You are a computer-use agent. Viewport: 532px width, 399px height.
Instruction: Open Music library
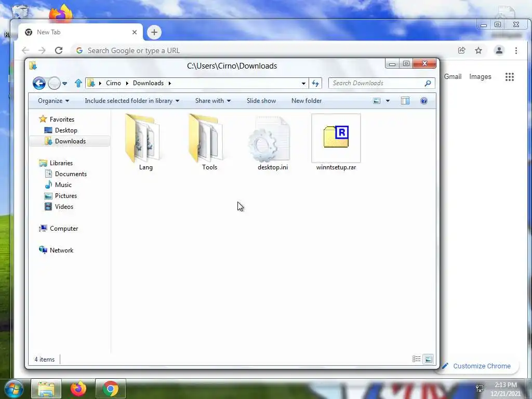click(63, 185)
